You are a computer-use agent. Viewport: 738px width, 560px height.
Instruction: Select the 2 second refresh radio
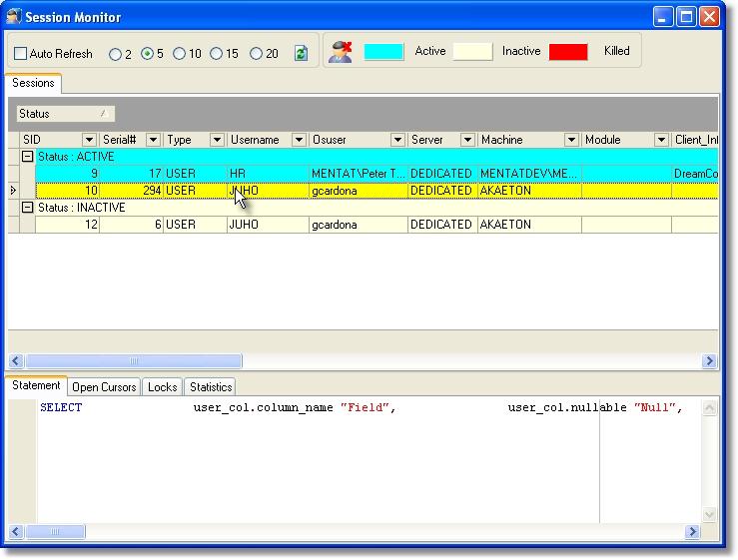pos(115,54)
